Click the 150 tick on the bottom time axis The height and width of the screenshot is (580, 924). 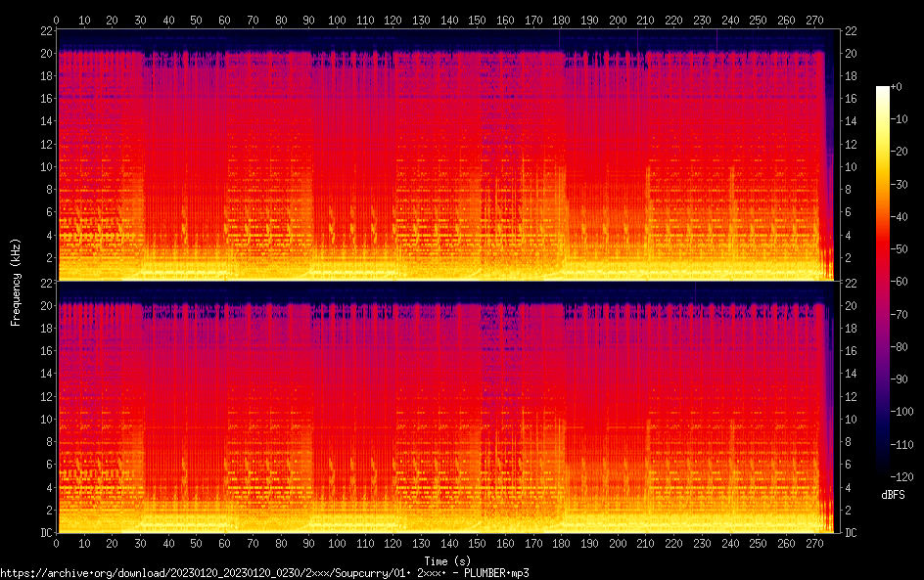pyautogui.click(x=479, y=544)
